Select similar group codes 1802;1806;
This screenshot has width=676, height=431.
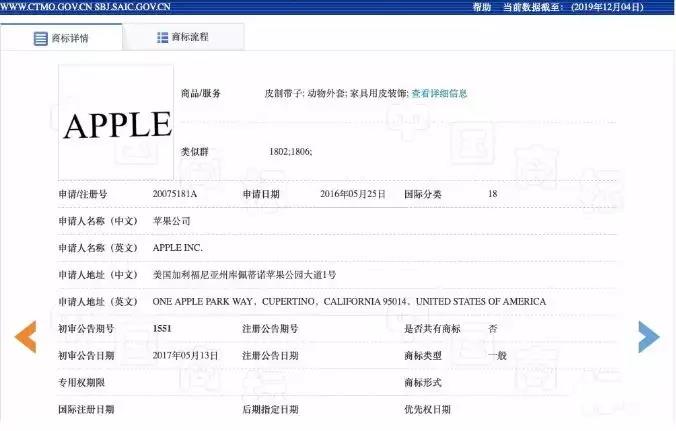(291, 152)
